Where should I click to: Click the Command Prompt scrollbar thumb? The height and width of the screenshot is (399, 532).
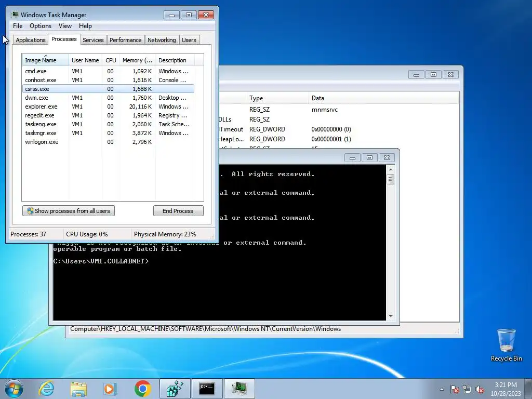(x=391, y=179)
